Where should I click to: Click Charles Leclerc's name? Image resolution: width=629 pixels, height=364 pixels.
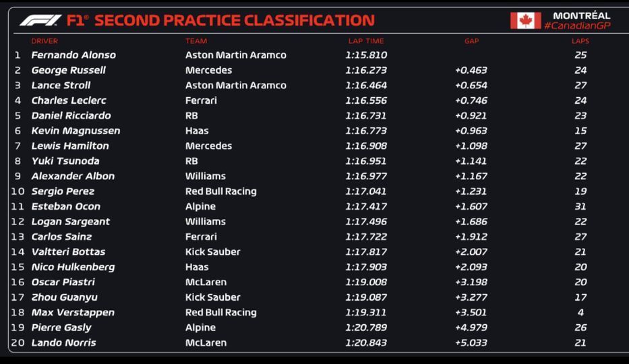pos(69,100)
